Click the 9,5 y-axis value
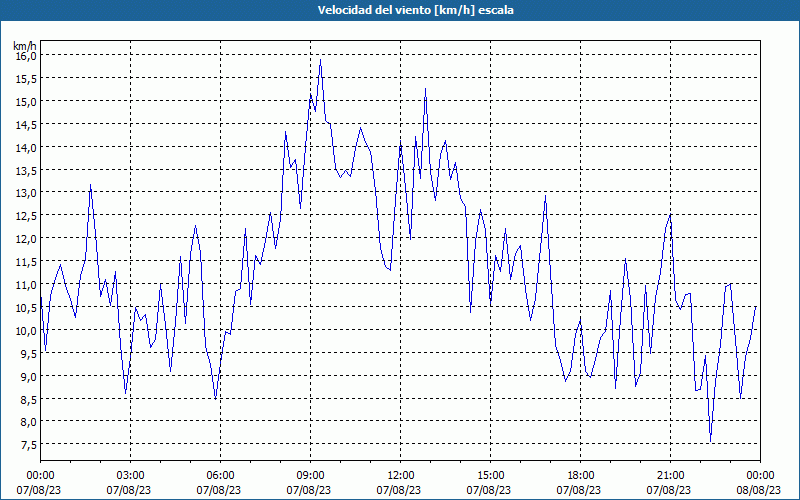The height and width of the screenshot is (500, 800). (28, 354)
